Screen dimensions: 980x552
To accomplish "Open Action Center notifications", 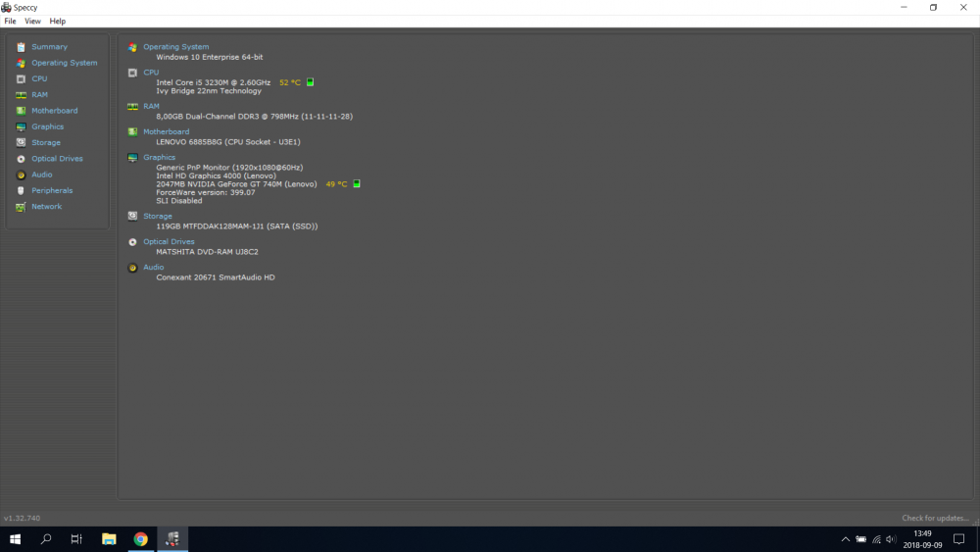I will click(958, 539).
